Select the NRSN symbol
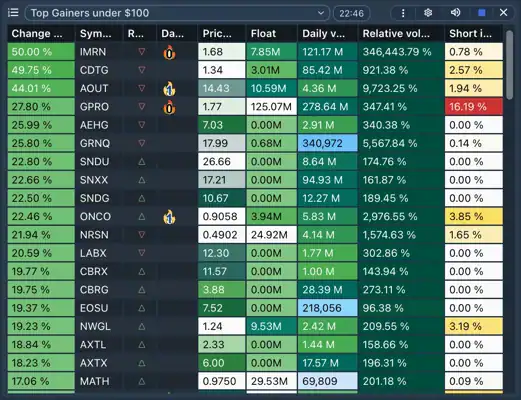Screen dimensions: 521x400 (94, 235)
